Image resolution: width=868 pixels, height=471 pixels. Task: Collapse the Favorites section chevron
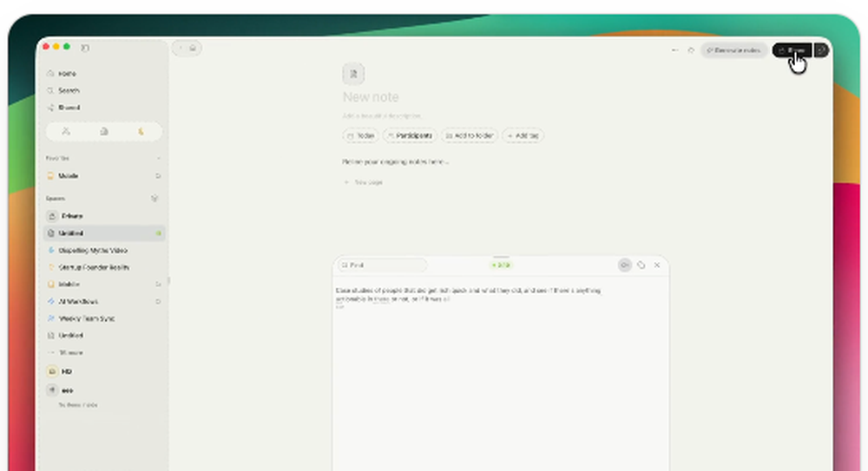pos(158,158)
